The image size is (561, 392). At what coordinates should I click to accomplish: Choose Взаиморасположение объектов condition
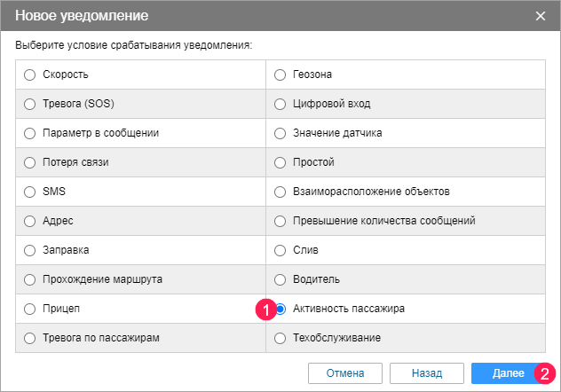click(280, 192)
